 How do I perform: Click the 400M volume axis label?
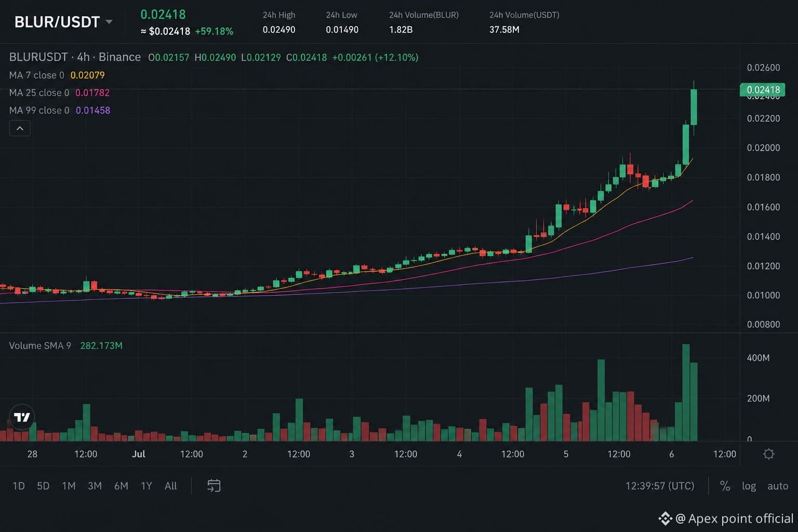click(x=758, y=358)
